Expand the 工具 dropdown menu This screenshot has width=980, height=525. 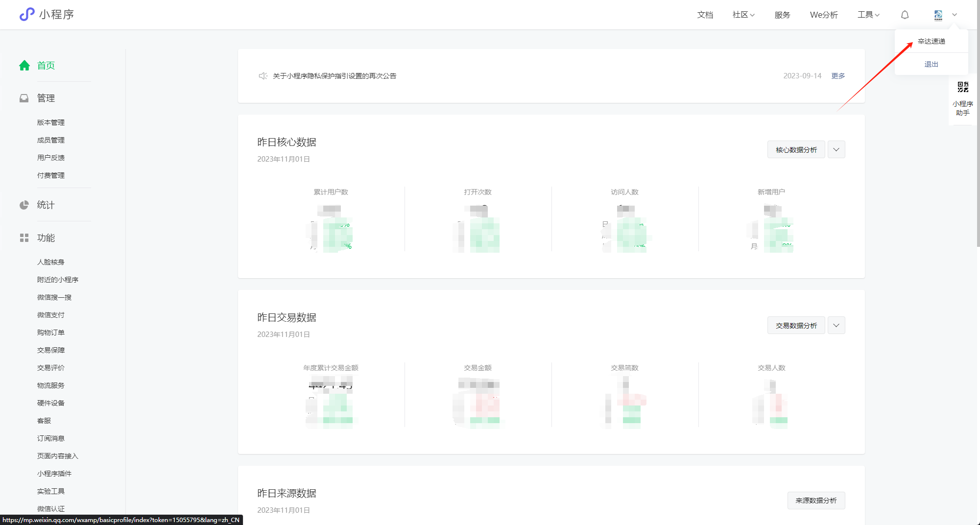868,15
